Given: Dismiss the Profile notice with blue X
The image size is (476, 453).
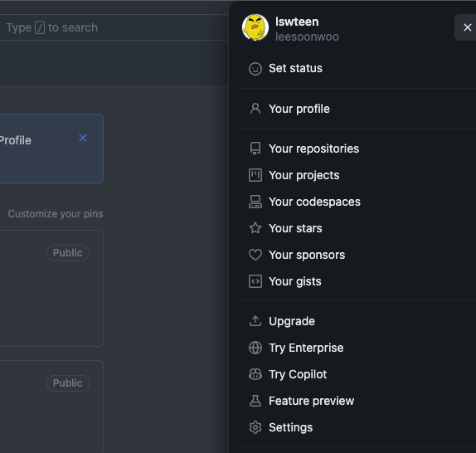Looking at the screenshot, I should (x=83, y=138).
